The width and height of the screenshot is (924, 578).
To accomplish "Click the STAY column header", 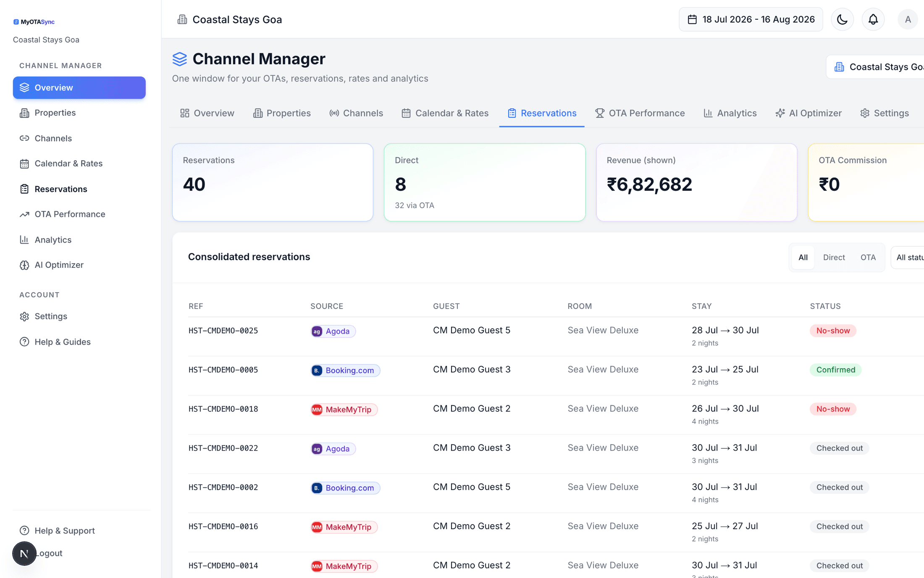I will (x=701, y=306).
